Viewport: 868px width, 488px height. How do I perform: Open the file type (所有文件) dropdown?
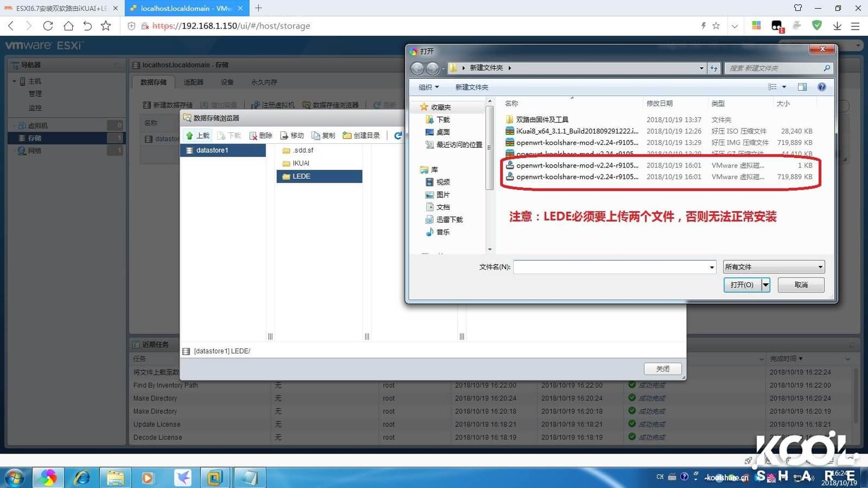click(x=773, y=267)
